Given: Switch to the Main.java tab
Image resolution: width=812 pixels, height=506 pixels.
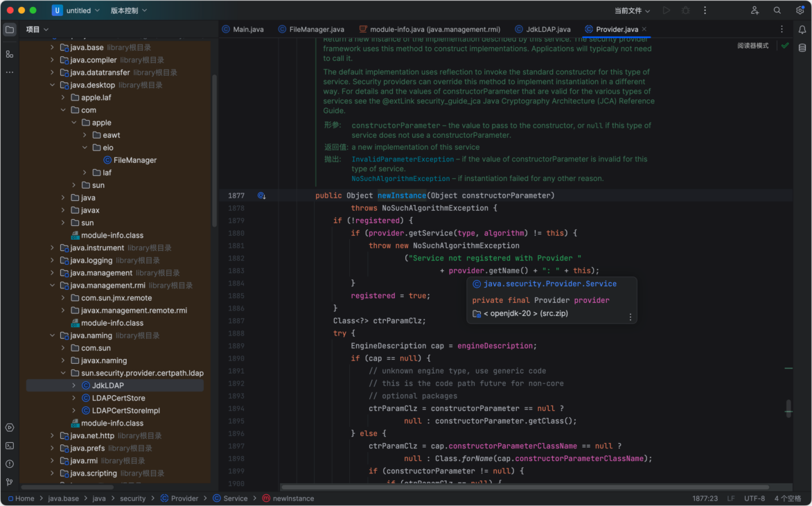Looking at the screenshot, I should point(243,30).
